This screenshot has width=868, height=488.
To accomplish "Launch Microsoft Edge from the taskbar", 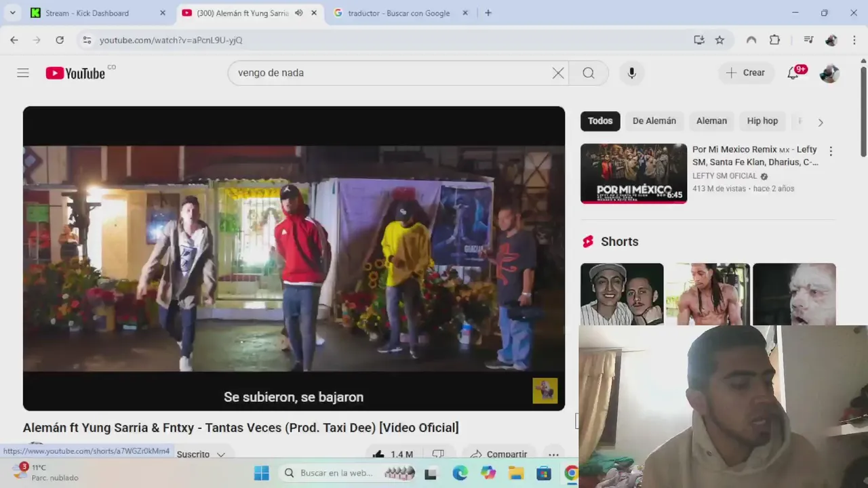I will 460,473.
